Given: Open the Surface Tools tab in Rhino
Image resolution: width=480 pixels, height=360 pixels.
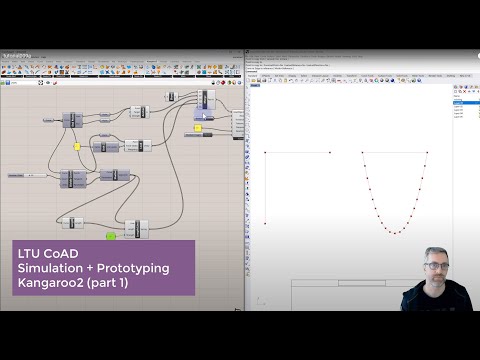Looking at the screenshot, I should (385, 76).
